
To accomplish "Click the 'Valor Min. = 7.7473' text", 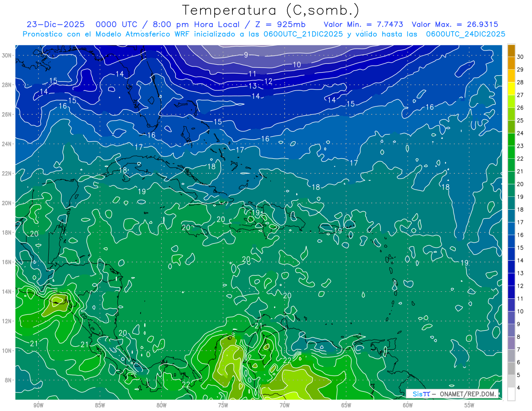I will pos(364,24).
